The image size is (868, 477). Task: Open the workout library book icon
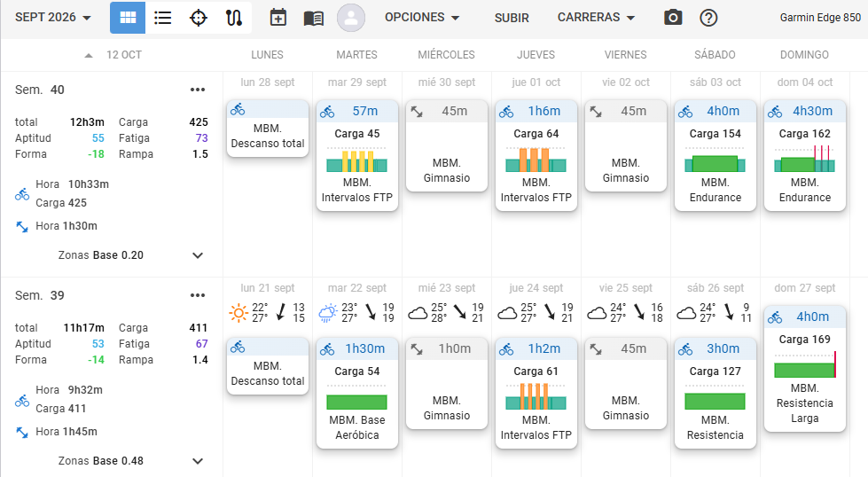(x=313, y=19)
